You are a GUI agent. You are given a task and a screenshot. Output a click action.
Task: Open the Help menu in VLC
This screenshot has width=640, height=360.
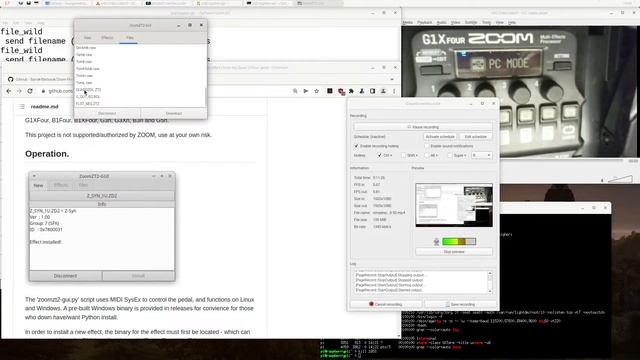tap(512, 22)
